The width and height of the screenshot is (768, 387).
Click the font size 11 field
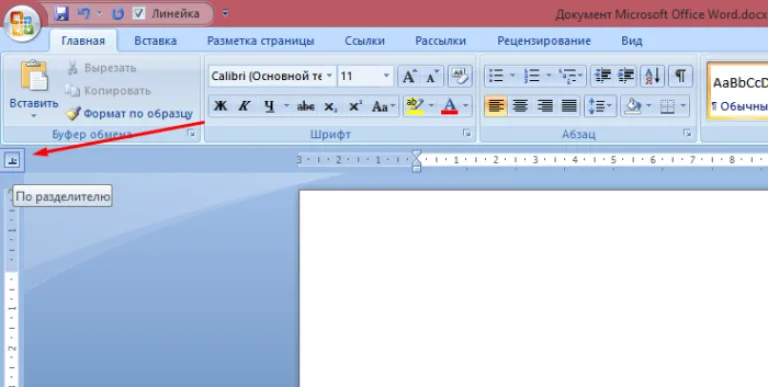point(360,76)
